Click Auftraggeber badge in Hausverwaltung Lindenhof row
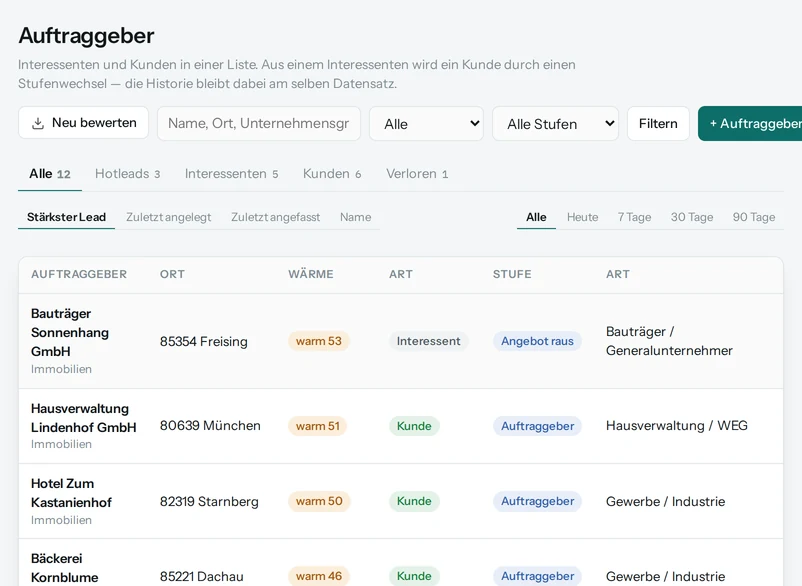 [538, 426]
